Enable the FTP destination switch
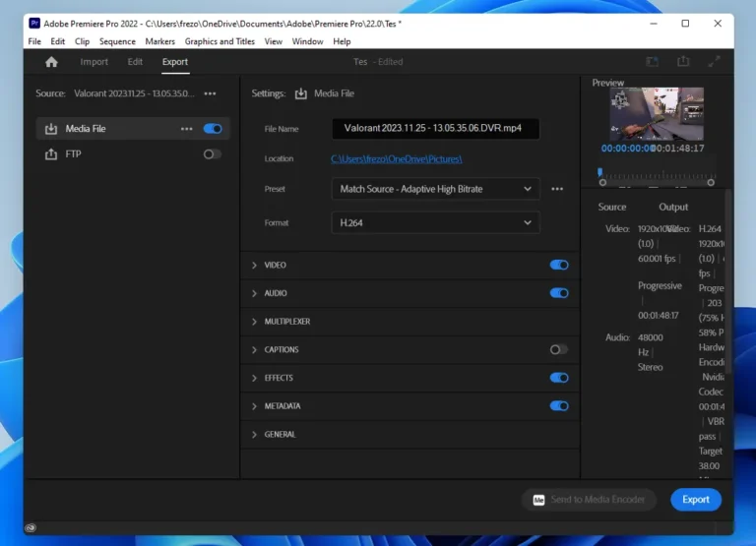756x546 pixels. (213, 154)
